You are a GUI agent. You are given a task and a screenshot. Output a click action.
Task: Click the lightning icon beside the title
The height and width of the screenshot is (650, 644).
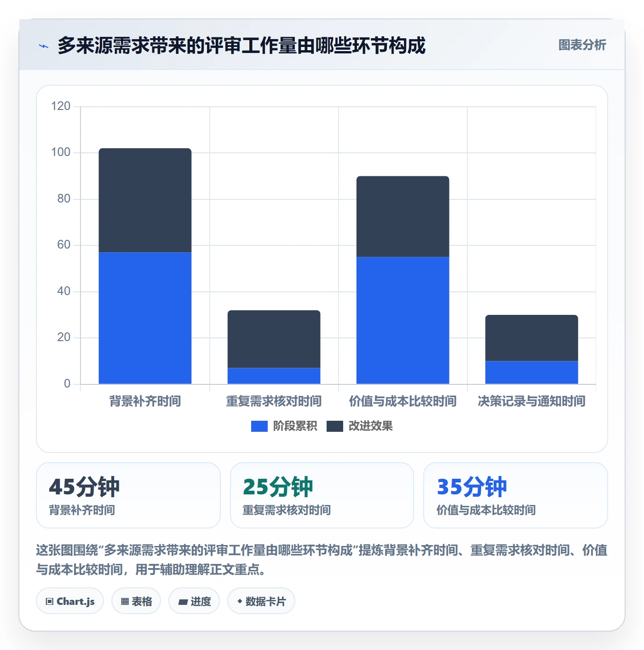44,46
